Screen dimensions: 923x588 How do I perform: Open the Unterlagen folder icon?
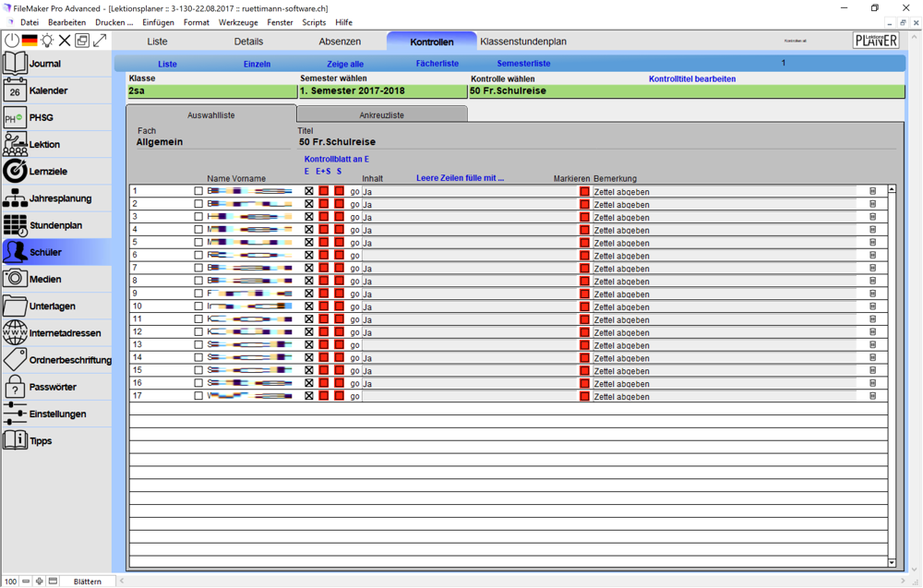click(x=15, y=306)
